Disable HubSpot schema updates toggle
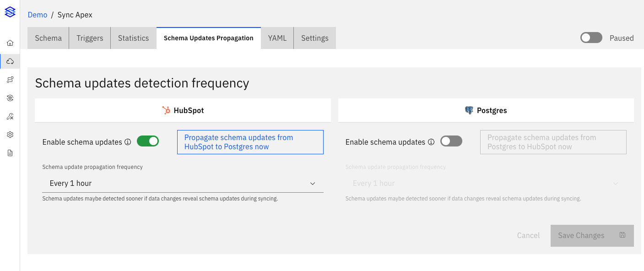The image size is (644, 271). pos(148,141)
